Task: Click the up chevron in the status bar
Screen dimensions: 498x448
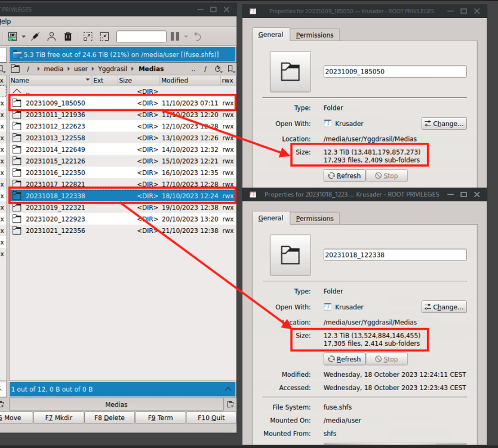Action: 228,389
